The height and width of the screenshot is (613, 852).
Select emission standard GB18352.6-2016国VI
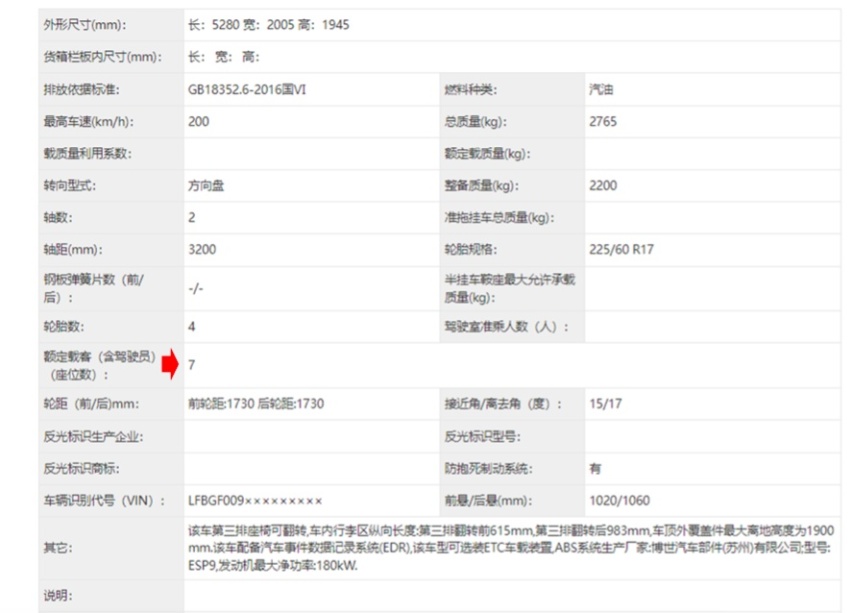tap(247, 90)
